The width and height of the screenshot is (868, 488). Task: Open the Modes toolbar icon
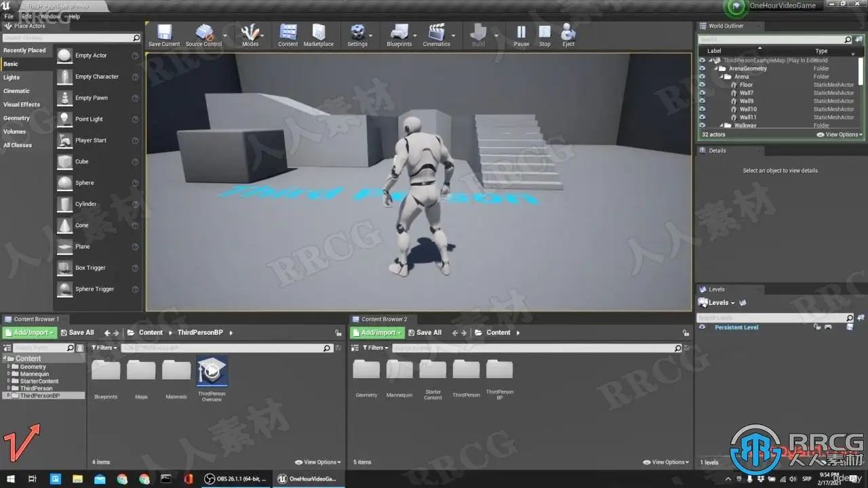click(x=250, y=35)
